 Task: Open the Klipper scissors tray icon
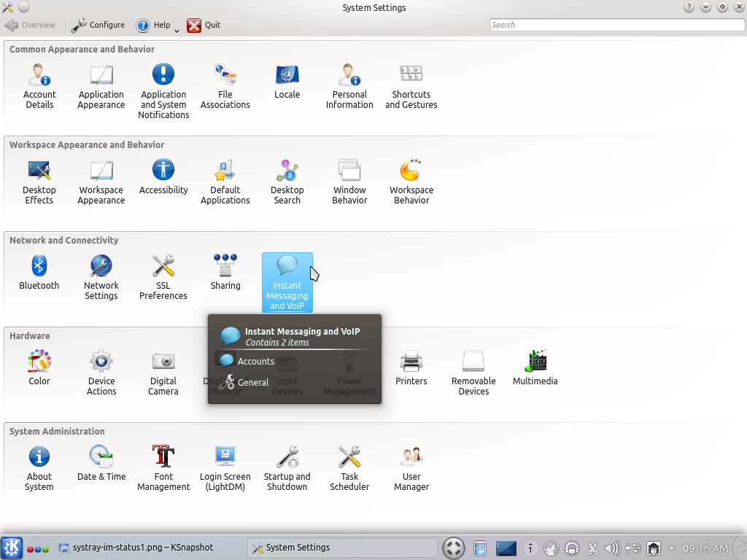pos(592,548)
